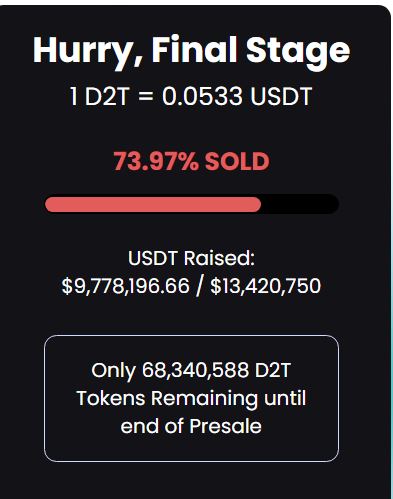Screen dimensions: 393x499
Task: Click the tokens remaining outlined box
Action: point(191,398)
